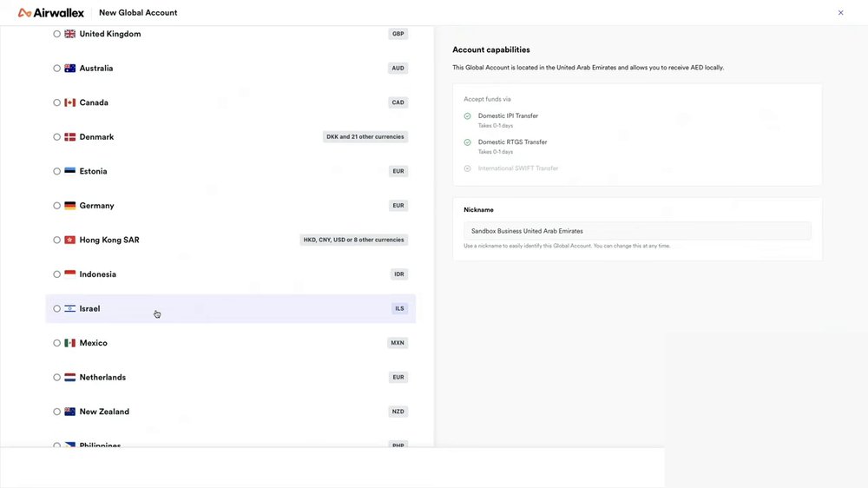868x488 pixels.
Task: Select the Israel radio button
Action: click(x=57, y=308)
